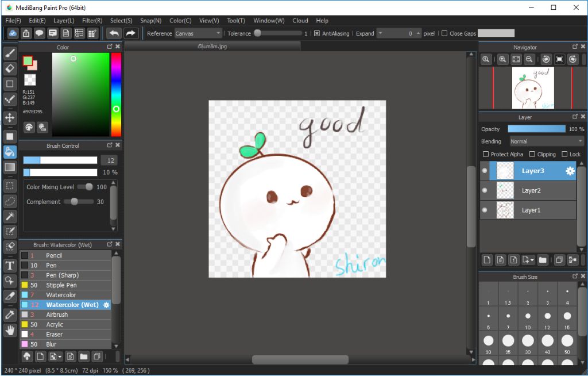The height and width of the screenshot is (376, 588).
Task: Choose the Dot/pixel tool in the toolbox
Action: tap(10, 99)
